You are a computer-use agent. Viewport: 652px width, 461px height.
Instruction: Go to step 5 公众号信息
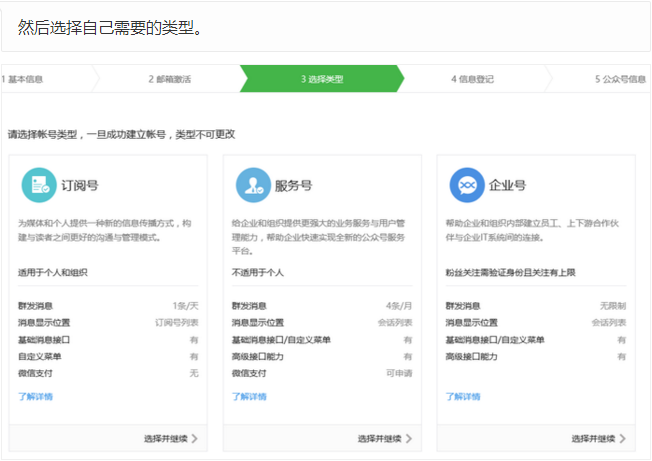(620, 79)
